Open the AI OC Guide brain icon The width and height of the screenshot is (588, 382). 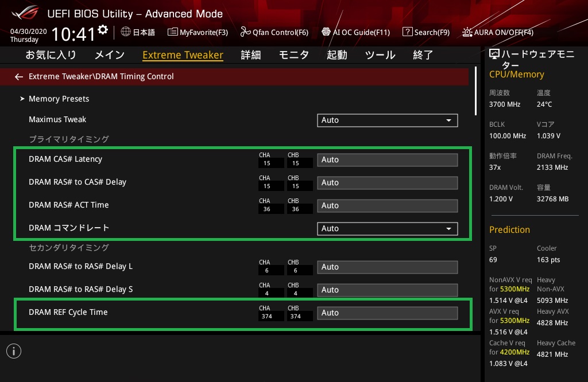326,32
